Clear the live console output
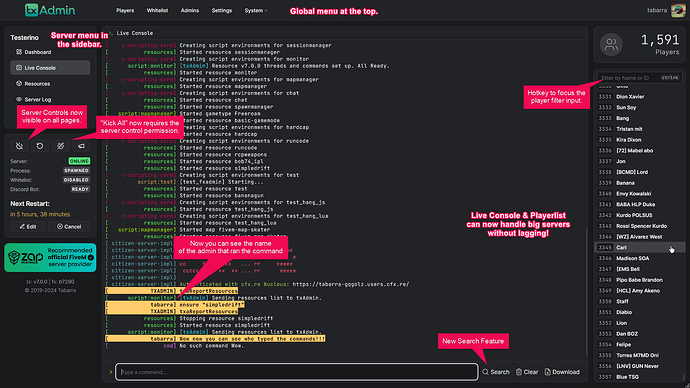 click(527, 372)
